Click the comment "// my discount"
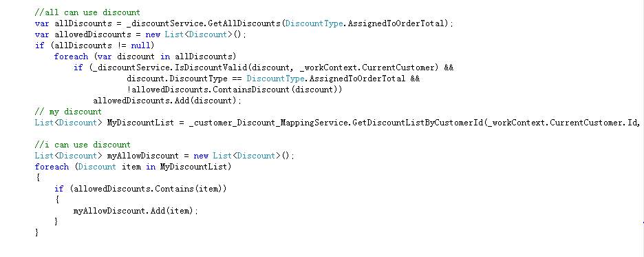Viewport: 644px width, 257px height. coord(68,112)
